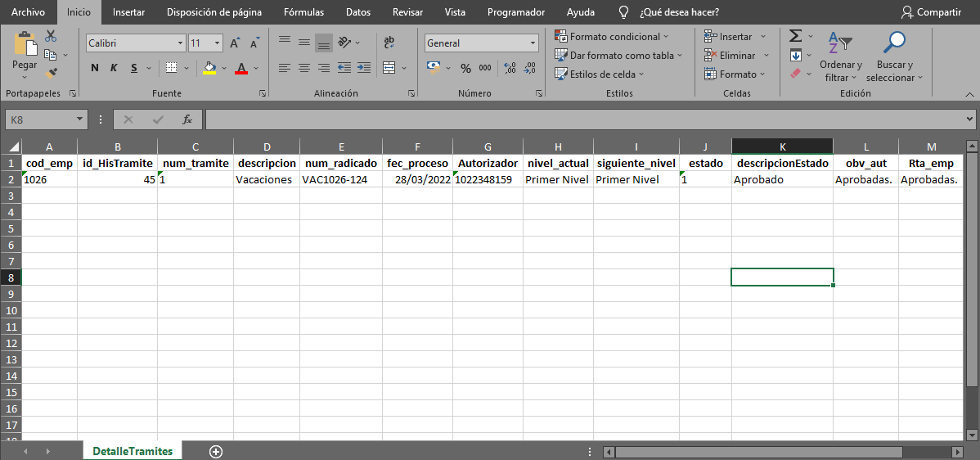980x460 pixels.
Task: Click accounting number format icon
Action: [x=434, y=67]
